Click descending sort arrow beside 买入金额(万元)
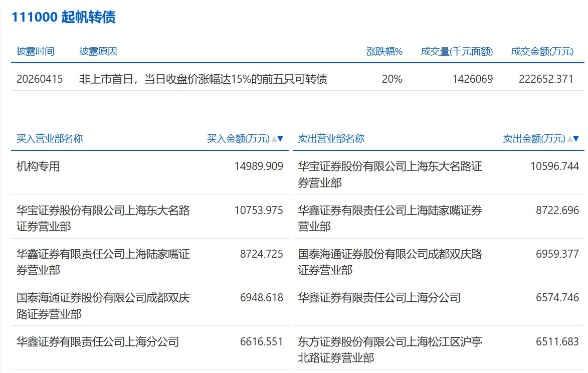 coord(281,139)
